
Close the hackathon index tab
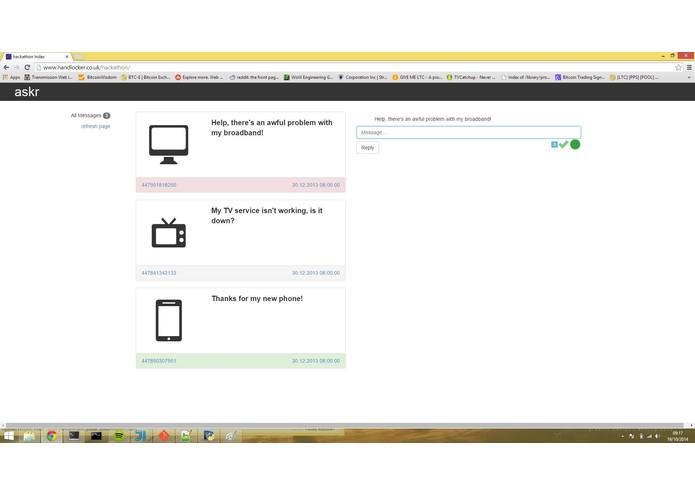pyautogui.click(x=67, y=57)
